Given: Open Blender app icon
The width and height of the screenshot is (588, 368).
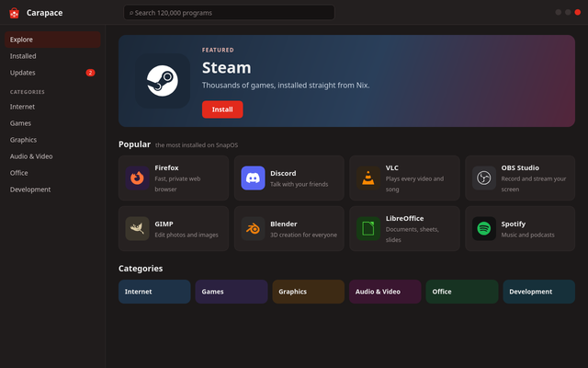Looking at the screenshot, I should 253,228.
